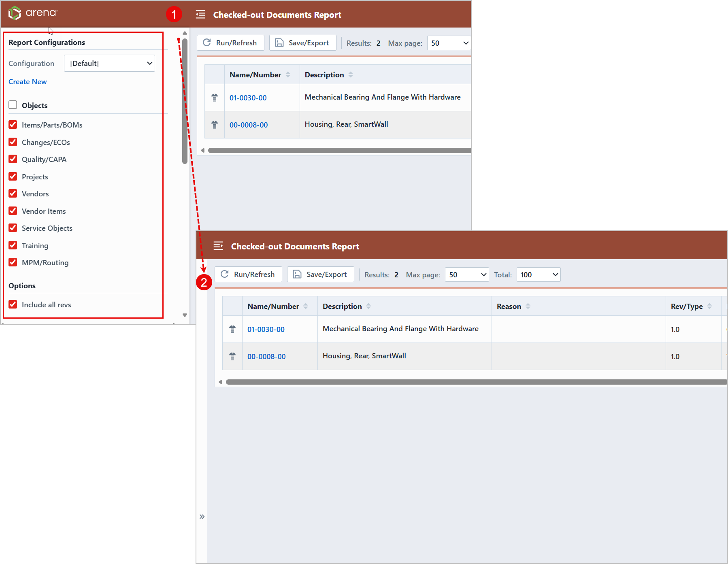Click scroll down arrow of sidebar
Viewport: 728px width, 564px height.
tap(185, 315)
